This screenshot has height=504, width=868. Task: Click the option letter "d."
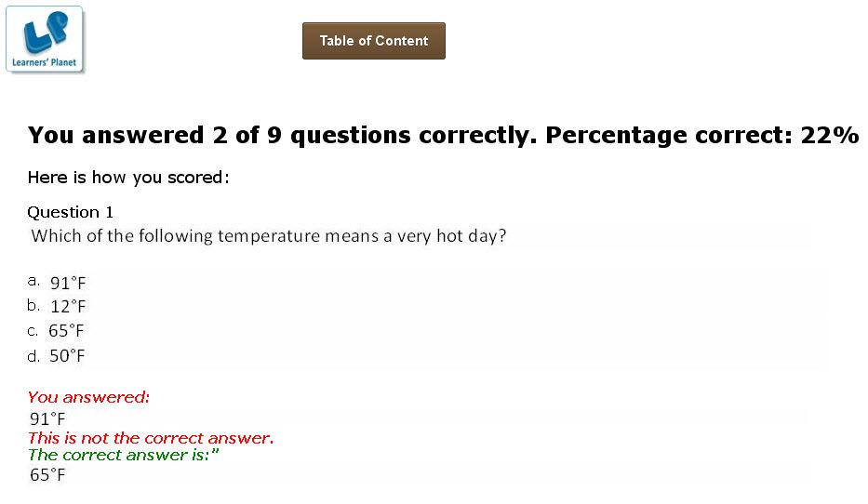[x=33, y=355]
